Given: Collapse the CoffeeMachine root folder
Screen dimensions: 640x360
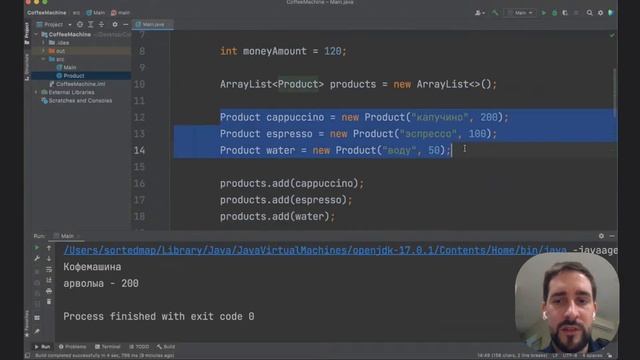Looking at the screenshot, I should pos(36,34).
